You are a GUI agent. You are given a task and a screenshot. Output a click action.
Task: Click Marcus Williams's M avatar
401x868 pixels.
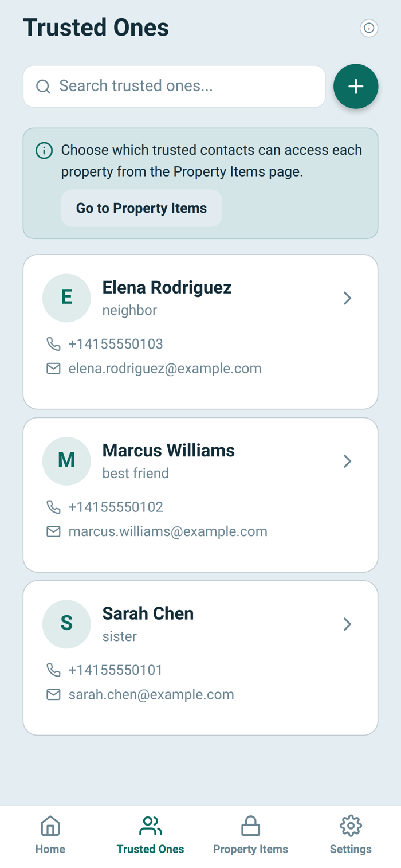66,460
